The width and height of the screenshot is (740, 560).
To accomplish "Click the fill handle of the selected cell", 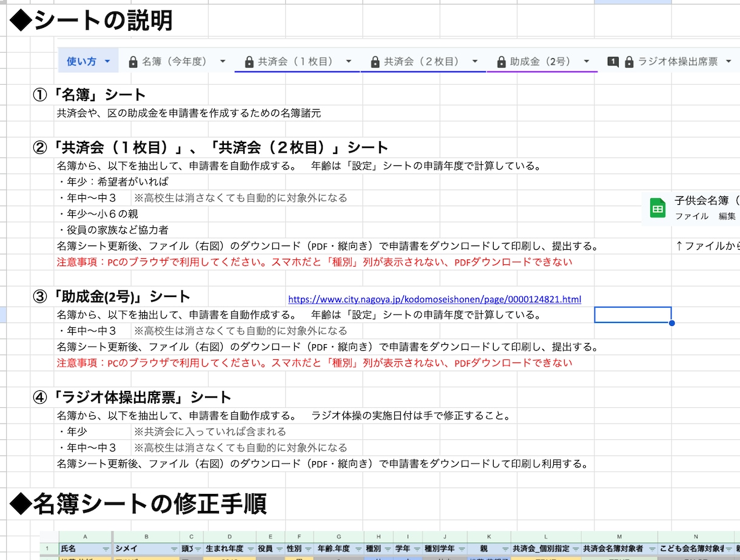I will pyautogui.click(x=671, y=323).
